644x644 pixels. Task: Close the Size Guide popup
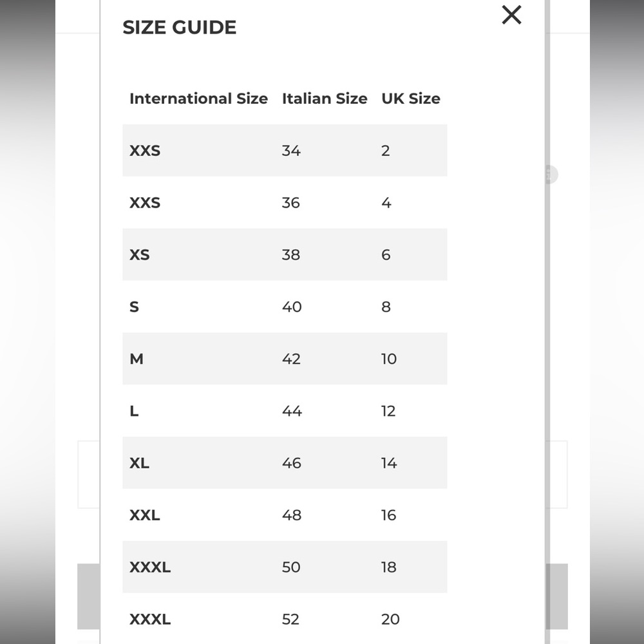pos(511,15)
